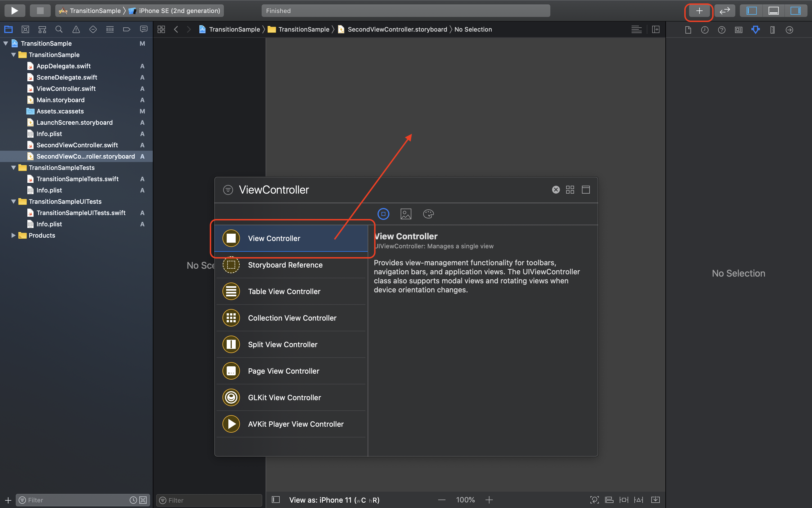Open the Library with the plus button

(699, 11)
